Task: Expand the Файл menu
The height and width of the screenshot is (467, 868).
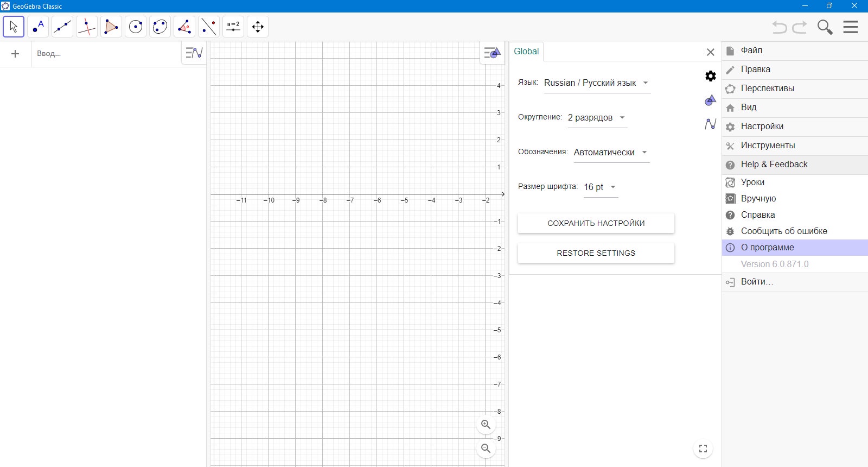Action: click(x=795, y=51)
